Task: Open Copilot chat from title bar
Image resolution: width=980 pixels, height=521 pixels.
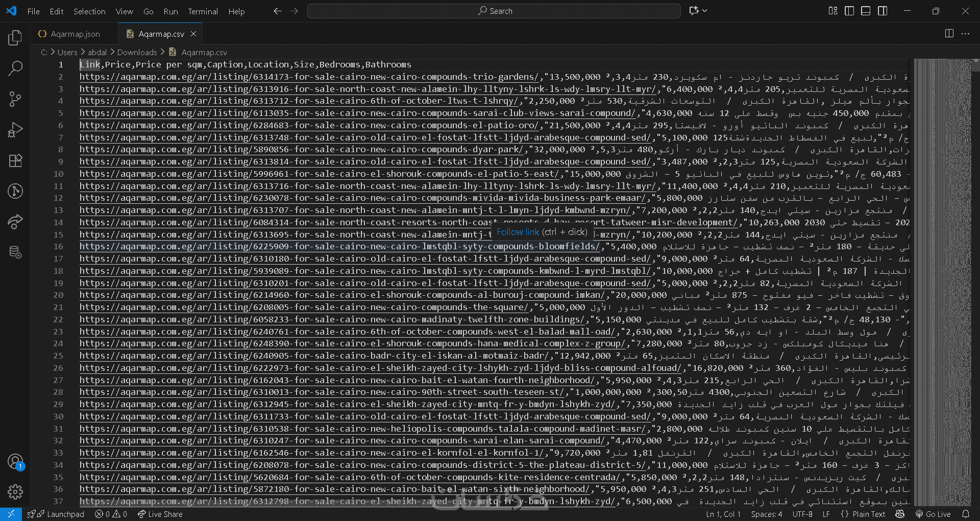Action: [x=694, y=11]
